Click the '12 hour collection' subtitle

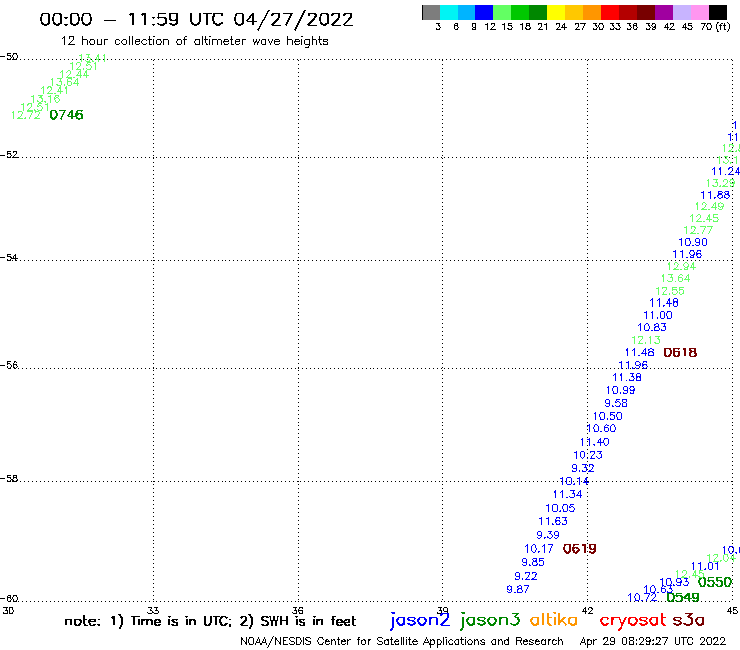(x=194, y=41)
